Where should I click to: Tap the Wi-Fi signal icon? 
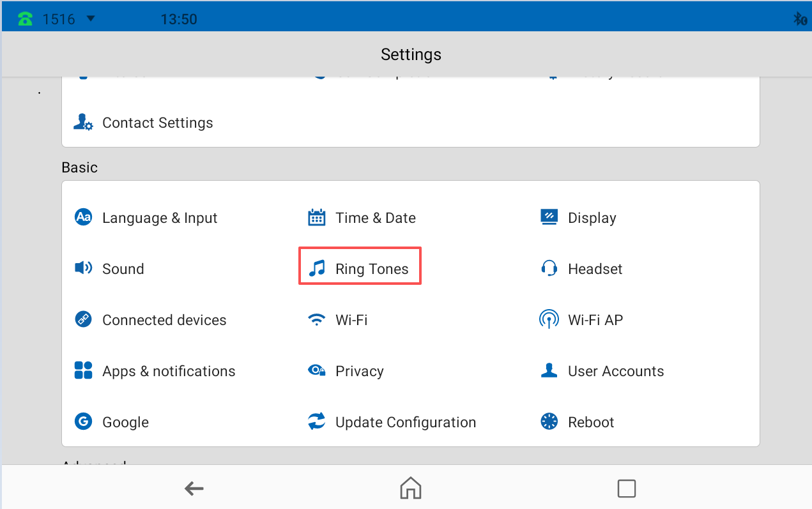click(x=317, y=320)
